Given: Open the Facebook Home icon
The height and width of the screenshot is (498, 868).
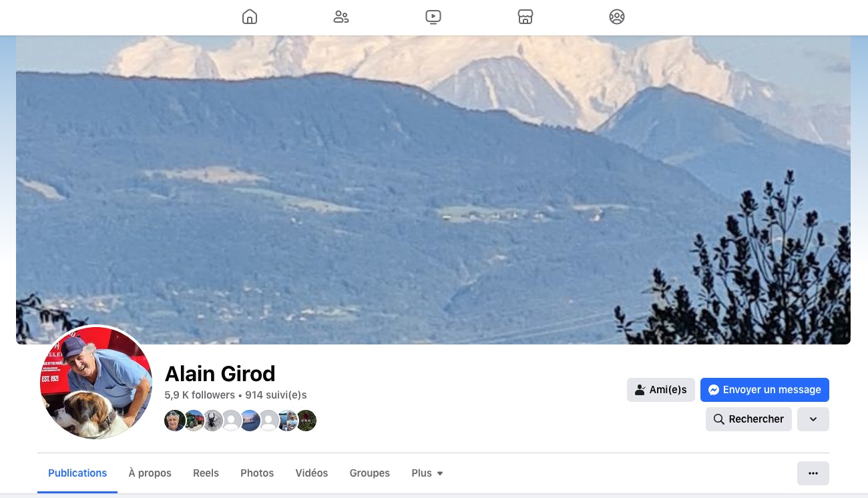Looking at the screenshot, I should tap(249, 17).
